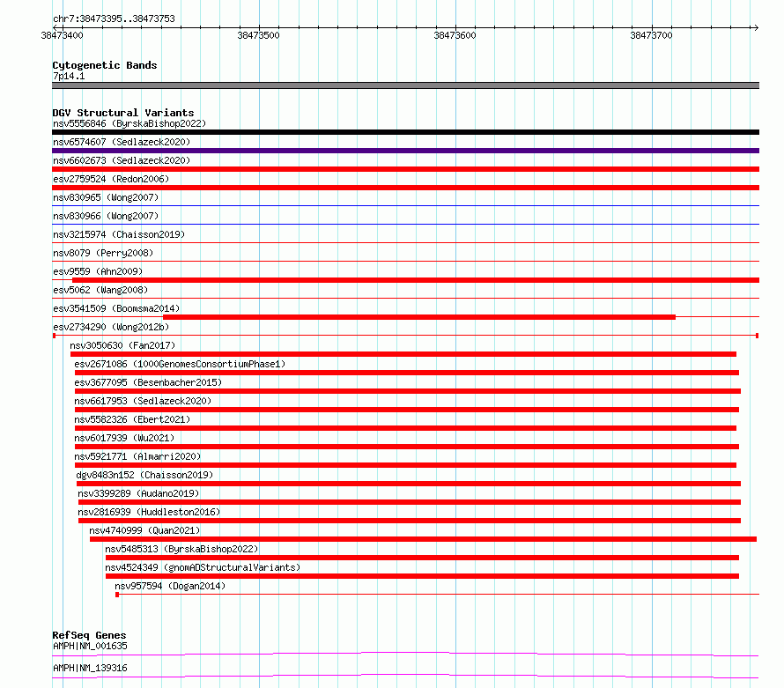Open variant esv2734290 (Wong2012b)

(x=111, y=327)
